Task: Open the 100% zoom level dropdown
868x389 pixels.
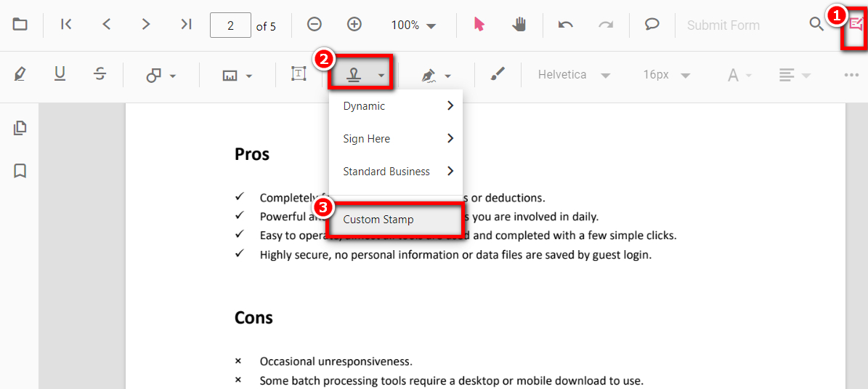Action: pyautogui.click(x=413, y=25)
